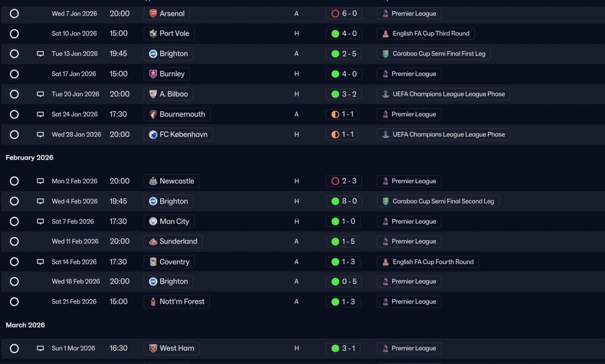Click the Man City club badge
605x364 pixels.
click(x=153, y=222)
